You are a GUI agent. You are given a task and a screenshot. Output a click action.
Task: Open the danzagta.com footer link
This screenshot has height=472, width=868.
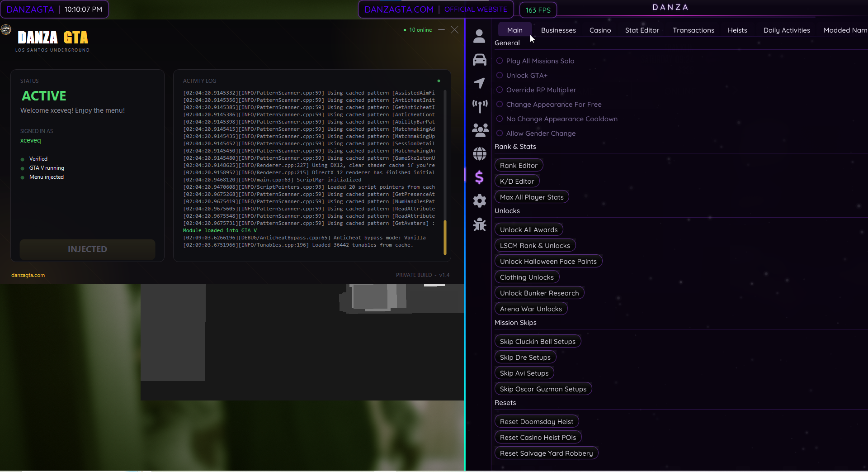tap(28, 275)
